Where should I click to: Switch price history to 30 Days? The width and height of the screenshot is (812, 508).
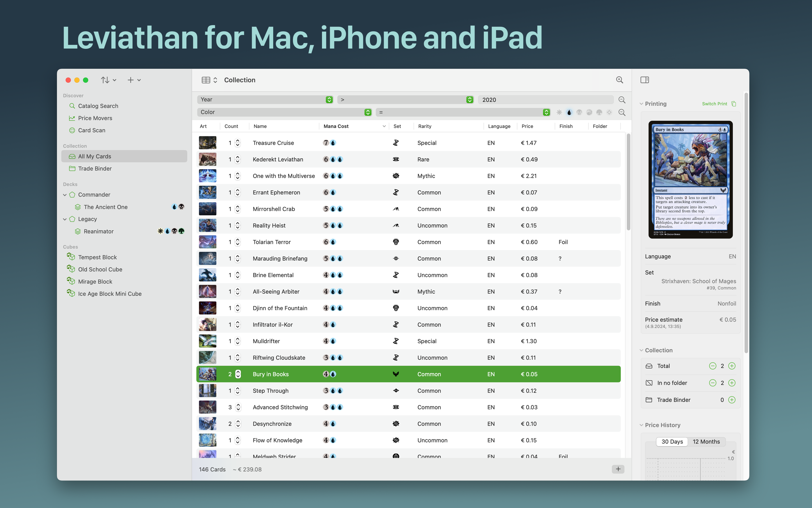(672, 441)
